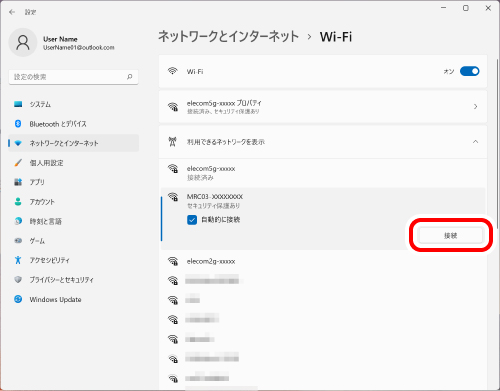The image size is (500, 391).
Task: Select connected elecom5g-xxxxx network
Action: point(323,173)
